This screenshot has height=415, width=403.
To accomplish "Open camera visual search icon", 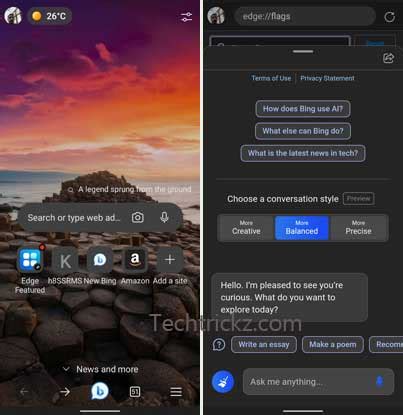I will tap(138, 218).
